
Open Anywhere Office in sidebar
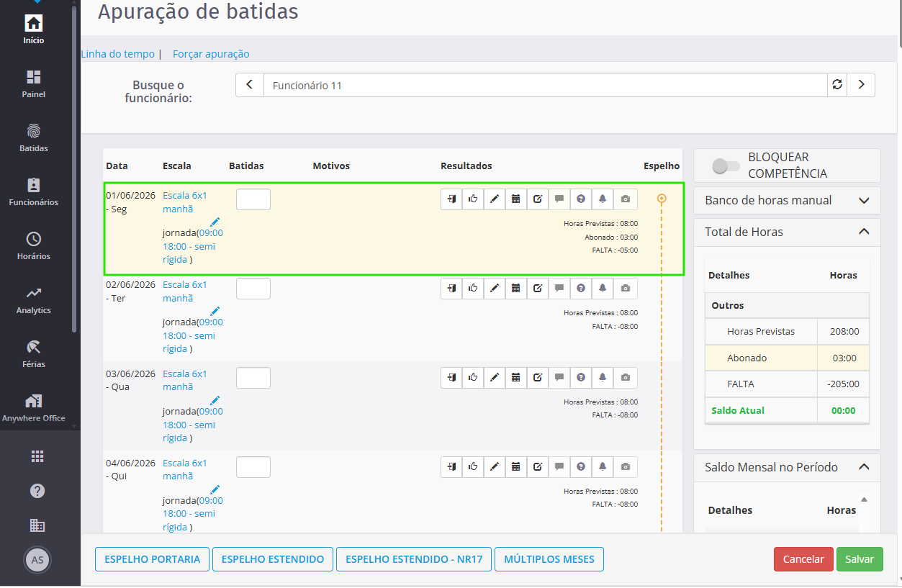(34, 407)
